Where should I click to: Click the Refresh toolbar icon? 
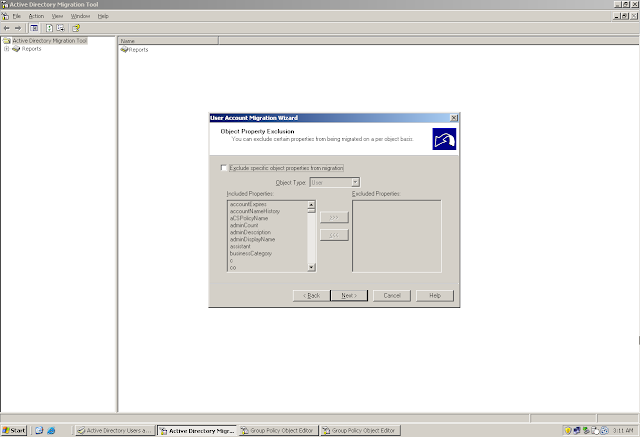(x=49, y=28)
